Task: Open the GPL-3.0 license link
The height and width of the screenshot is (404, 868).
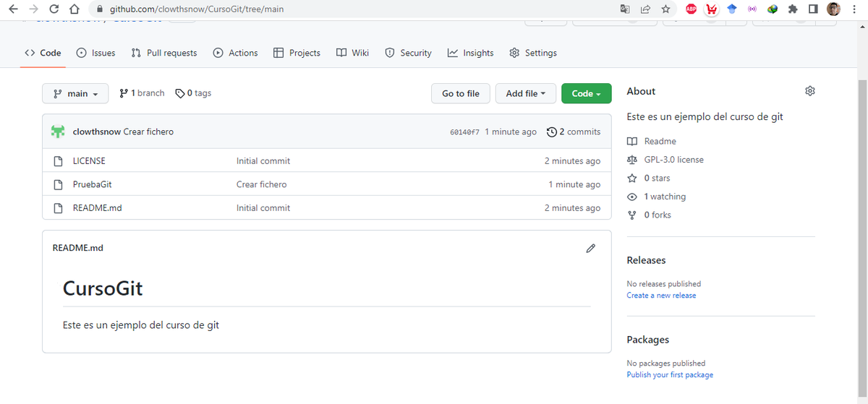Action: pyautogui.click(x=665, y=160)
